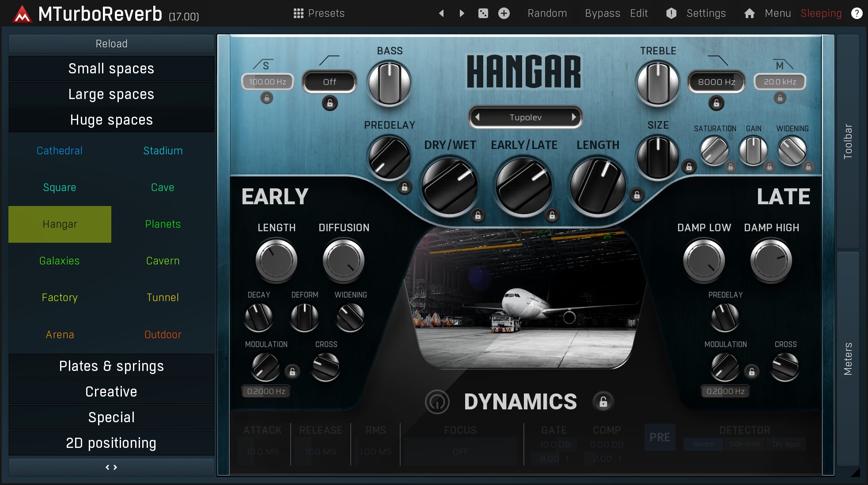Click the plus add-preset icon
The image size is (868, 485).
(504, 13)
